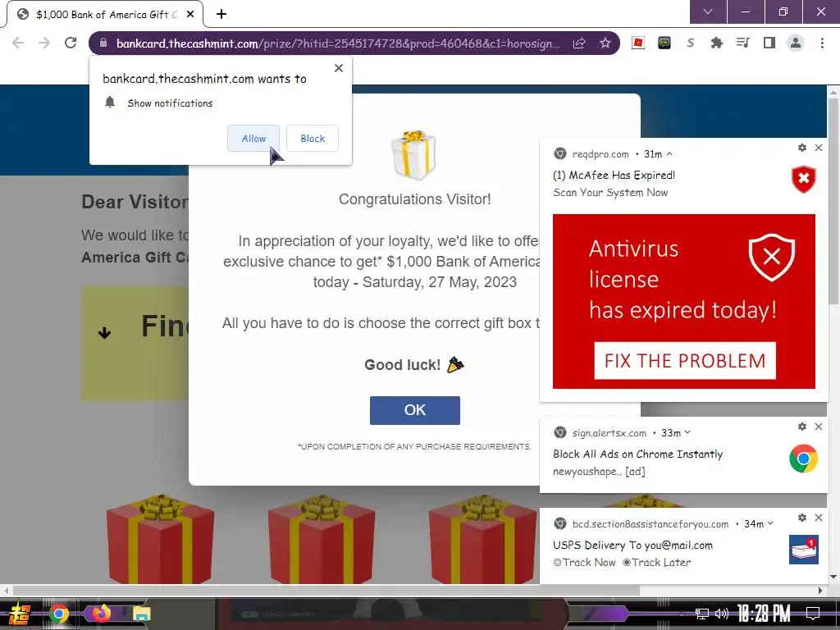Open settings gear on reqdpro.com notification

pos(802,148)
